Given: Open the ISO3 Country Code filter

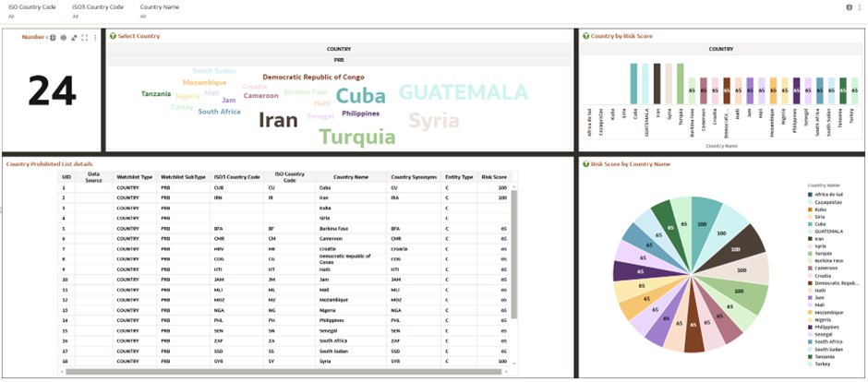Looking at the screenshot, I should tap(98, 11).
